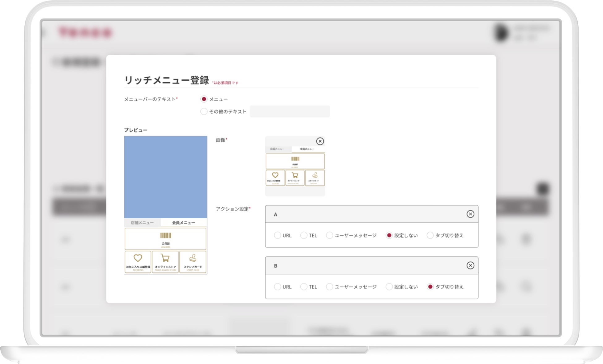The height and width of the screenshot is (364, 603).
Task: Remove the uploaded rich menu image
Action: pos(320,141)
